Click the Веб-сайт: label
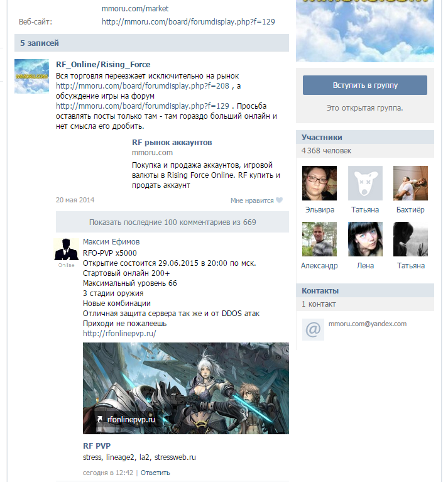448x482 pixels. coord(35,22)
